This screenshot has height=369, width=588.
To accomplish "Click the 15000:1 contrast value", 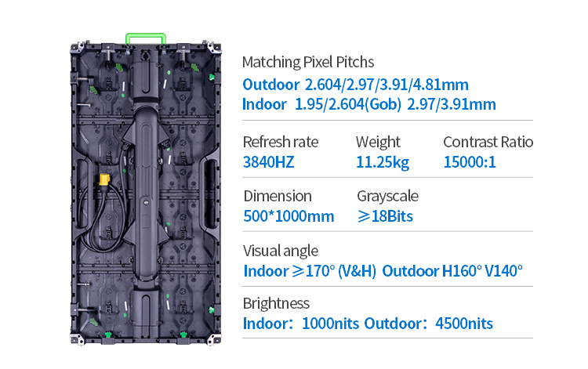I will 470,162.
